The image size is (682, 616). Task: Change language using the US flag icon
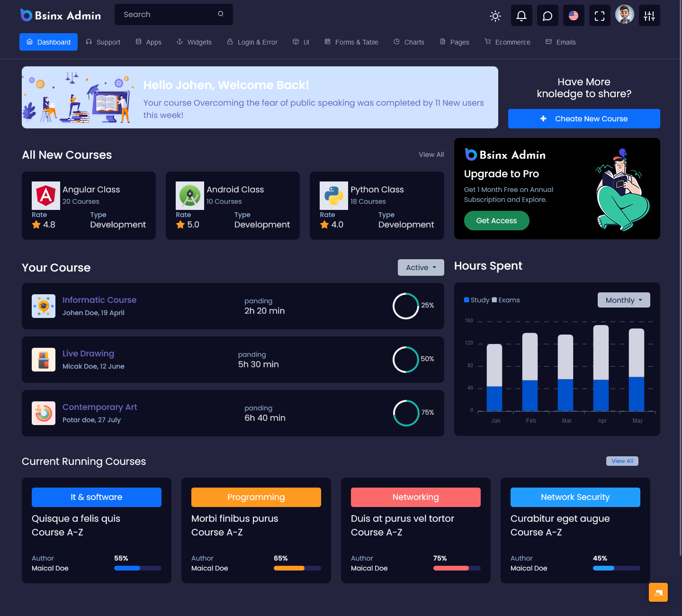573,16
